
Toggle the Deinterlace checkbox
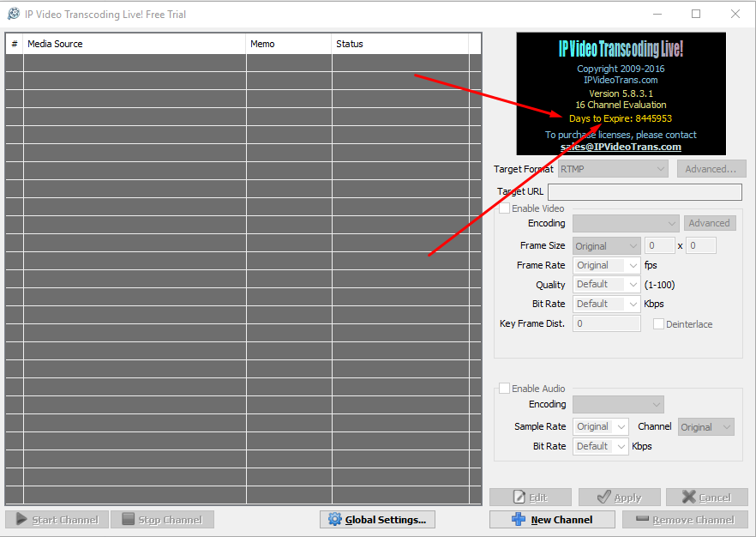[658, 324]
